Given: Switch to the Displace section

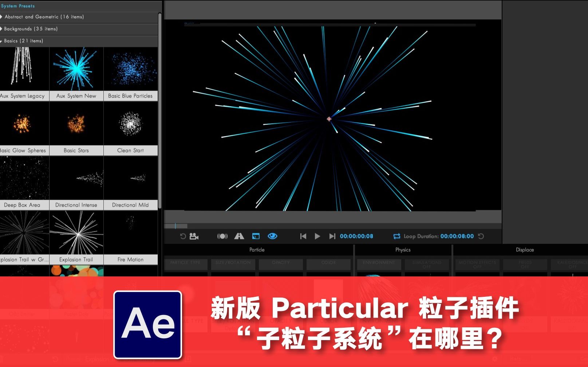Looking at the screenshot, I should click(525, 250).
